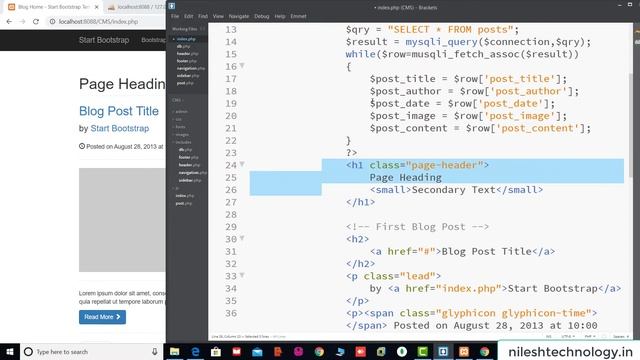This screenshot has width=640, height=360.
Task: Click the "SELECT * FROM posts" string on line 13
Action: (450, 30)
